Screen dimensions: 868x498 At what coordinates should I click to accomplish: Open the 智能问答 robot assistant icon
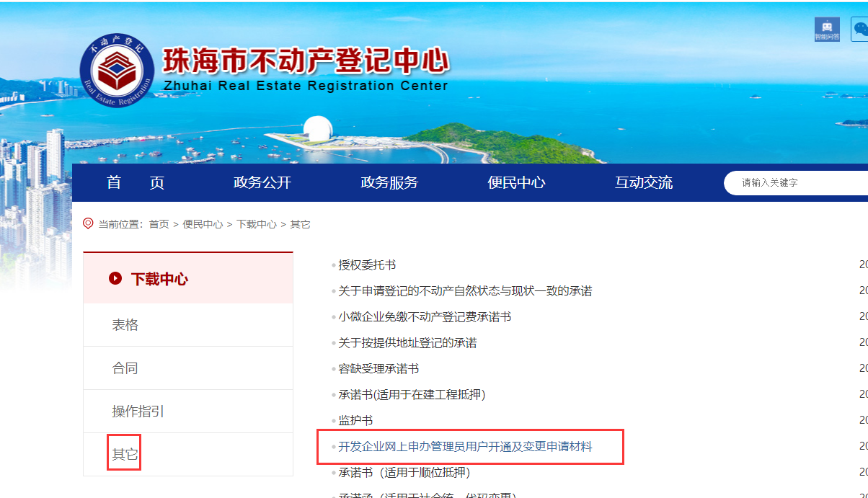(827, 29)
